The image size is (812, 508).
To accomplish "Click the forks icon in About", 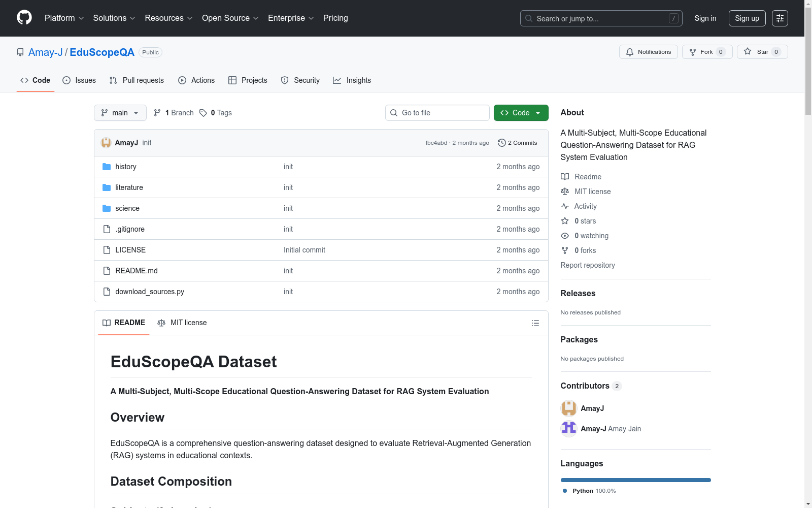I will (565, 250).
